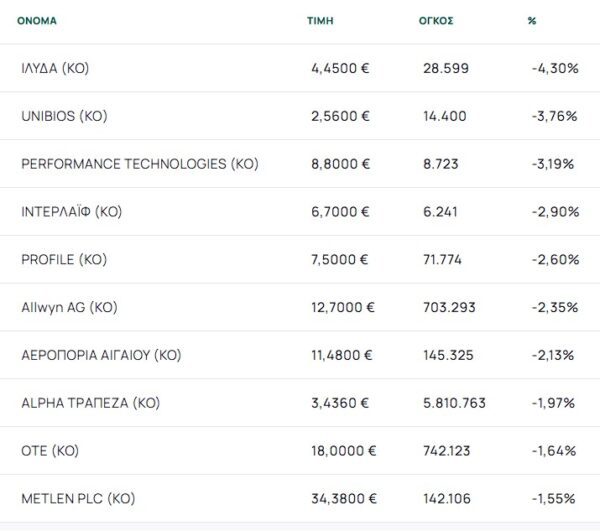600x531 pixels.
Task: Click the ΟΓΚΟΣ column header
Action: 437,20
